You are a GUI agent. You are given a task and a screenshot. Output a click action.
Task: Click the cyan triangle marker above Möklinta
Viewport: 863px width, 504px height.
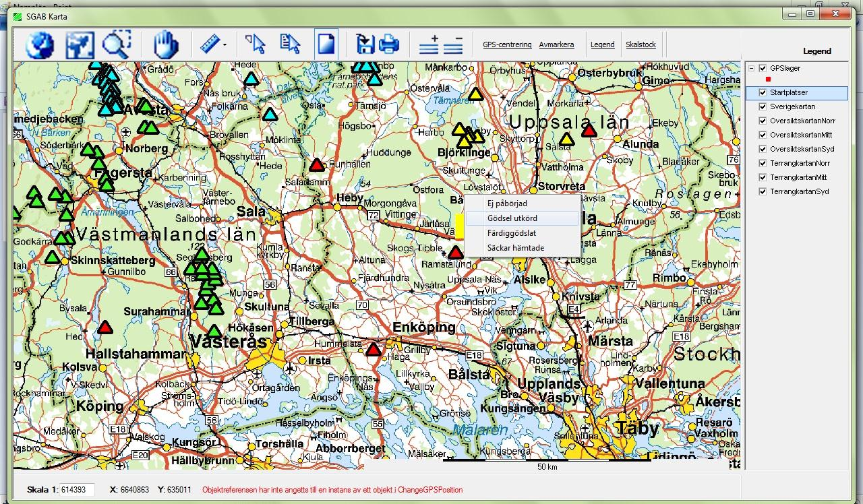pyautogui.click(x=270, y=114)
